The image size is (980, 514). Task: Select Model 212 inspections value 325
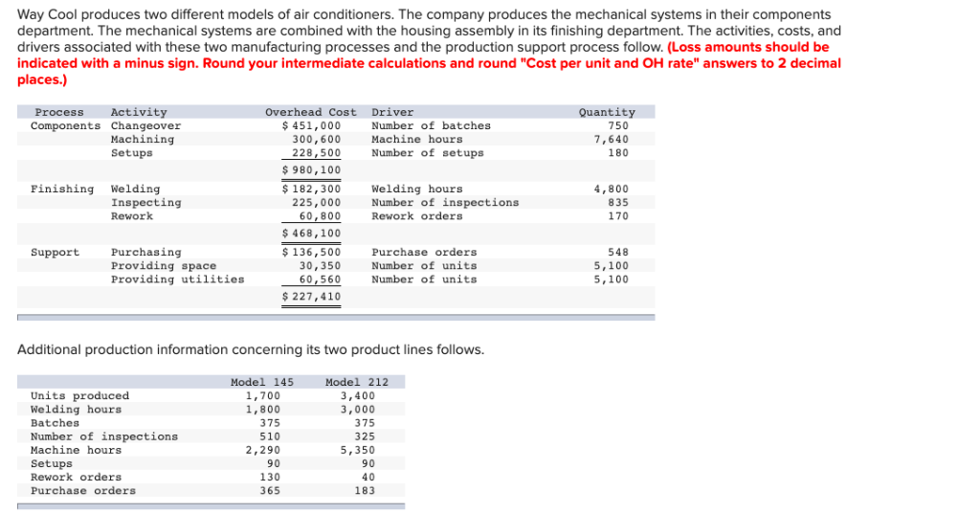365,436
